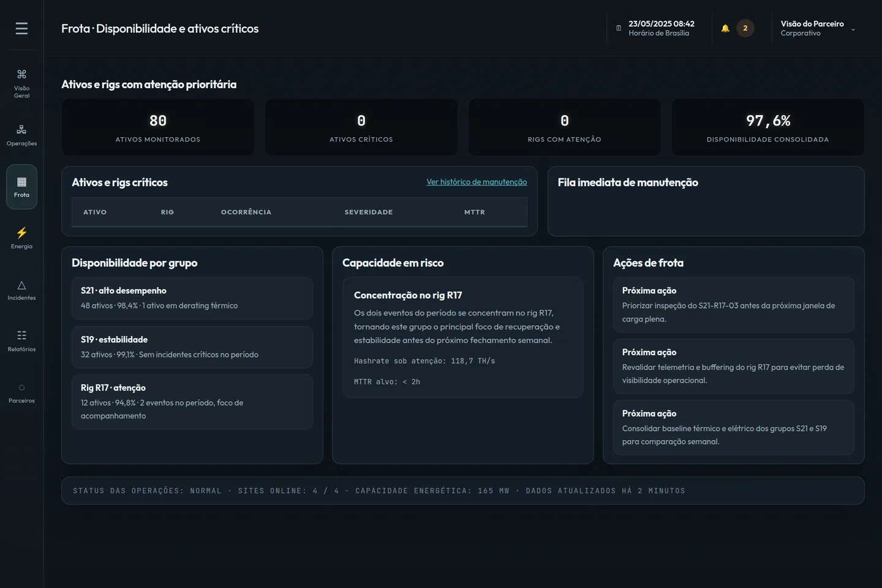The width and height of the screenshot is (882, 588).
Task: Click the RIG column header
Action: pyautogui.click(x=167, y=212)
